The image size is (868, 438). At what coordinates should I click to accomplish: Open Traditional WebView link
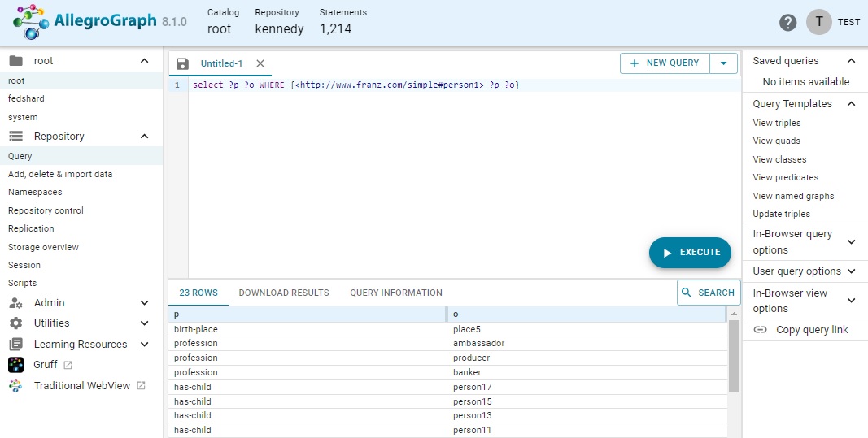pos(81,386)
